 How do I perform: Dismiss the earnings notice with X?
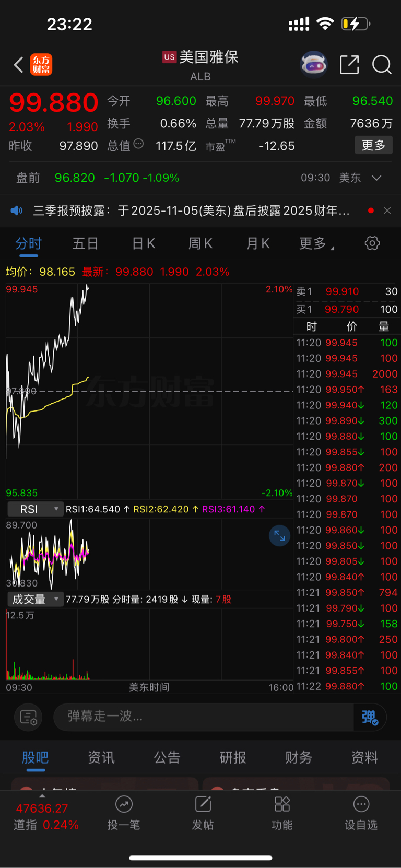(x=387, y=210)
